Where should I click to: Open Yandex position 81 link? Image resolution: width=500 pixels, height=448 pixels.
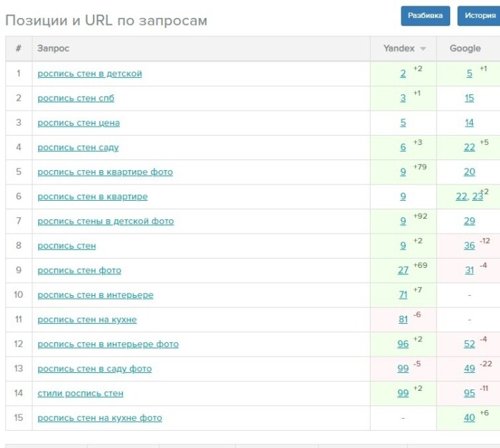click(403, 319)
